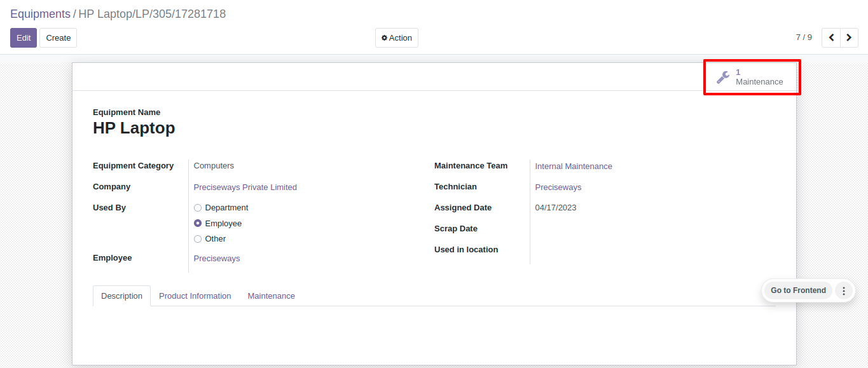The height and width of the screenshot is (368, 868).
Task: Open the Preciseways technician link
Action: (558, 187)
